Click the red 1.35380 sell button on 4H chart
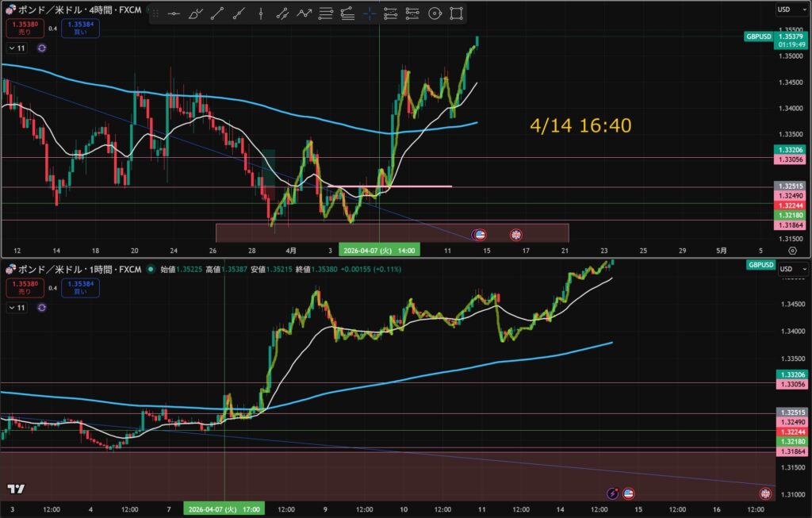The height and width of the screenshot is (518, 812). (25, 28)
